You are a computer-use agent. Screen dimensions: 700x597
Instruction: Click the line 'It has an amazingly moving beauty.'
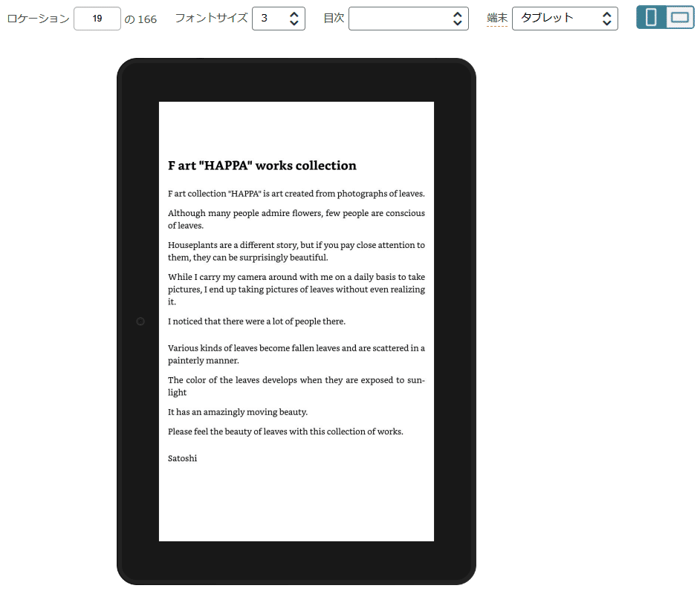[x=238, y=412]
